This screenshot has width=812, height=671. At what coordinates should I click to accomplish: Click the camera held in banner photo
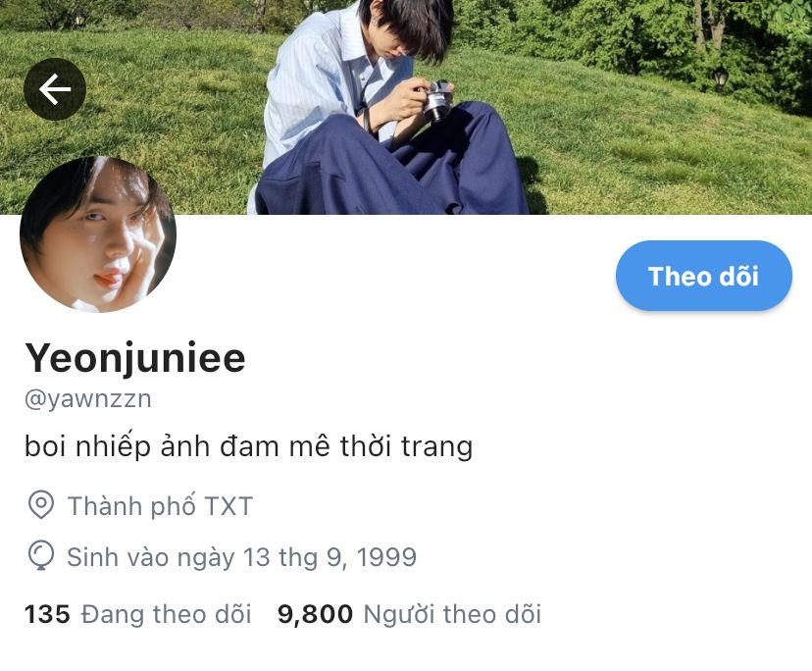(437, 100)
